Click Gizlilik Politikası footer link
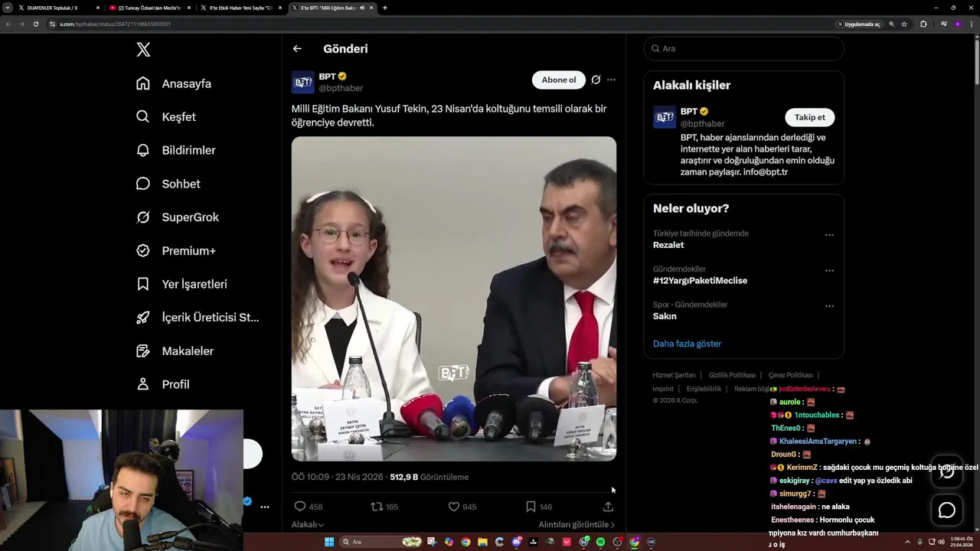Image resolution: width=980 pixels, height=551 pixels. 732,375
